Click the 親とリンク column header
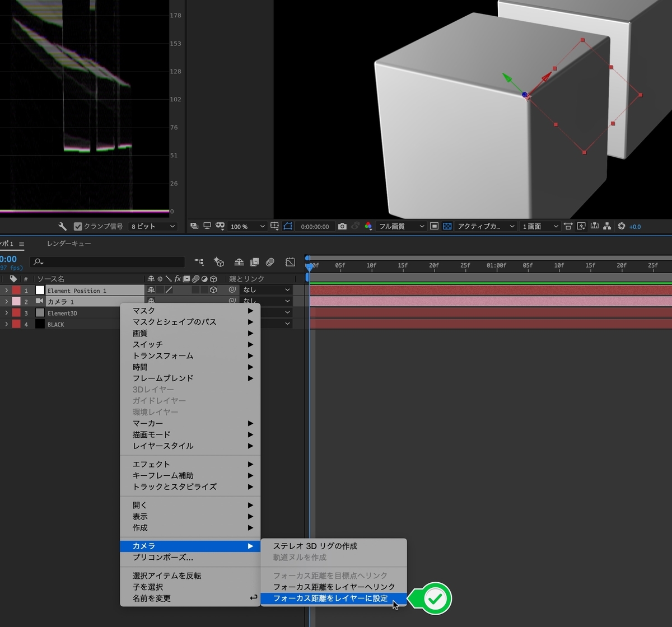The height and width of the screenshot is (627, 672). click(246, 279)
